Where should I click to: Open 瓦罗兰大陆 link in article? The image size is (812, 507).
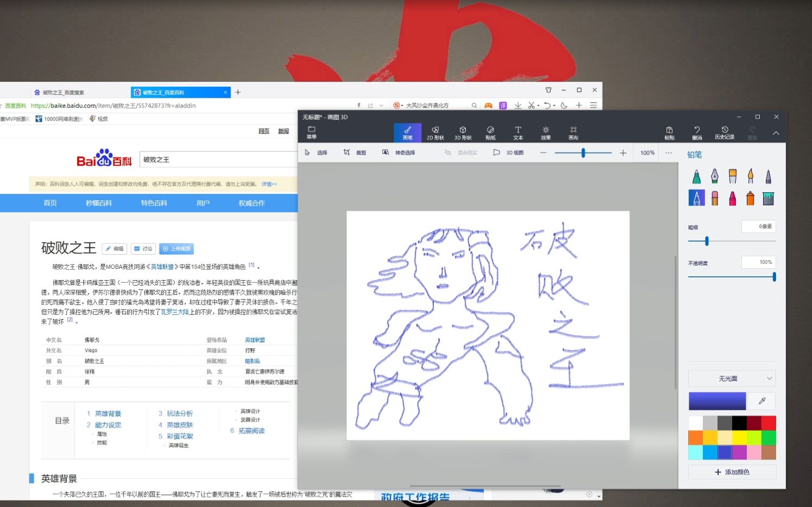(175, 312)
